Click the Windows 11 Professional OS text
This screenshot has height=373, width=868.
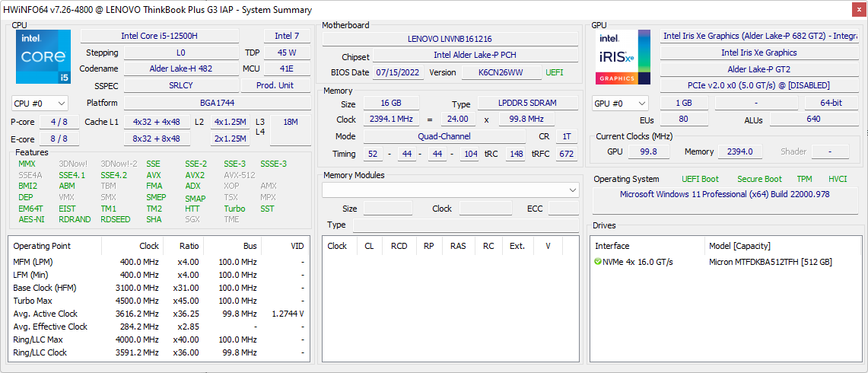724,194
